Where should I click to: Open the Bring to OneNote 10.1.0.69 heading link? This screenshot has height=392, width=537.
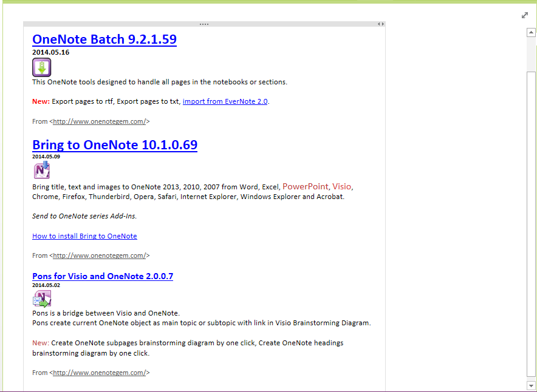(x=115, y=144)
